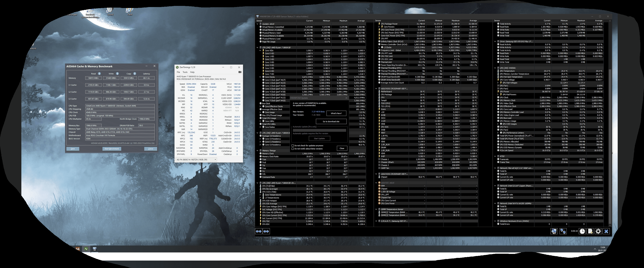Image resolution: width=644 pixels, height=268 pixels.
Task: Click Save in AIDA64 benchmark window
Action: coord(73,149)
